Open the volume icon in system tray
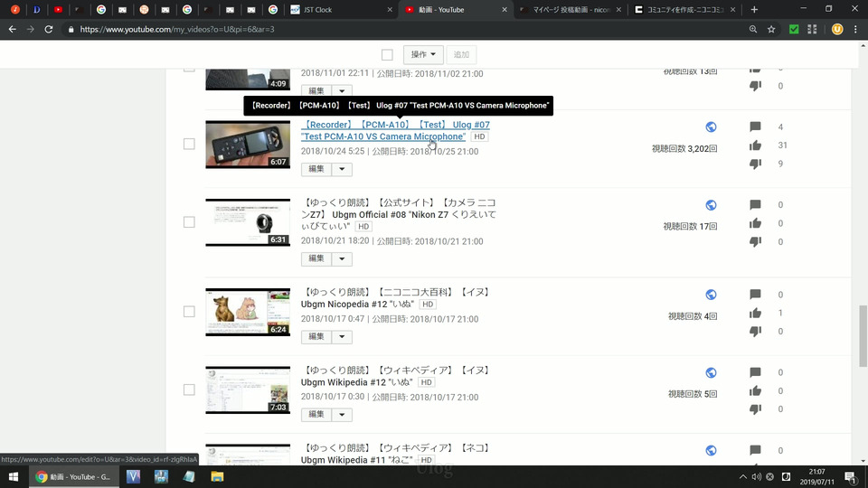Image resolution: width=868 pixels, height=488 pixels. coord(756,476)
